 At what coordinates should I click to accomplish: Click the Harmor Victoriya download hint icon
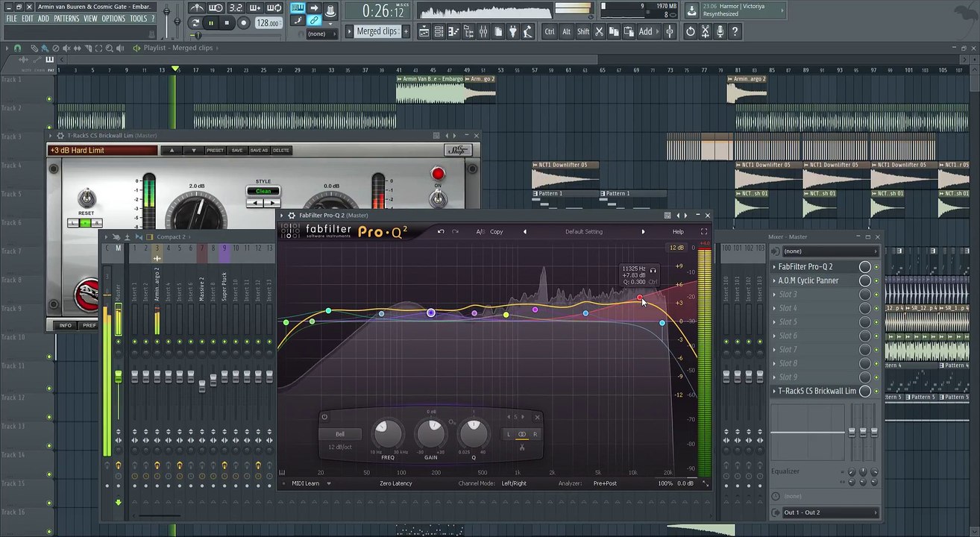coord(691,10)
